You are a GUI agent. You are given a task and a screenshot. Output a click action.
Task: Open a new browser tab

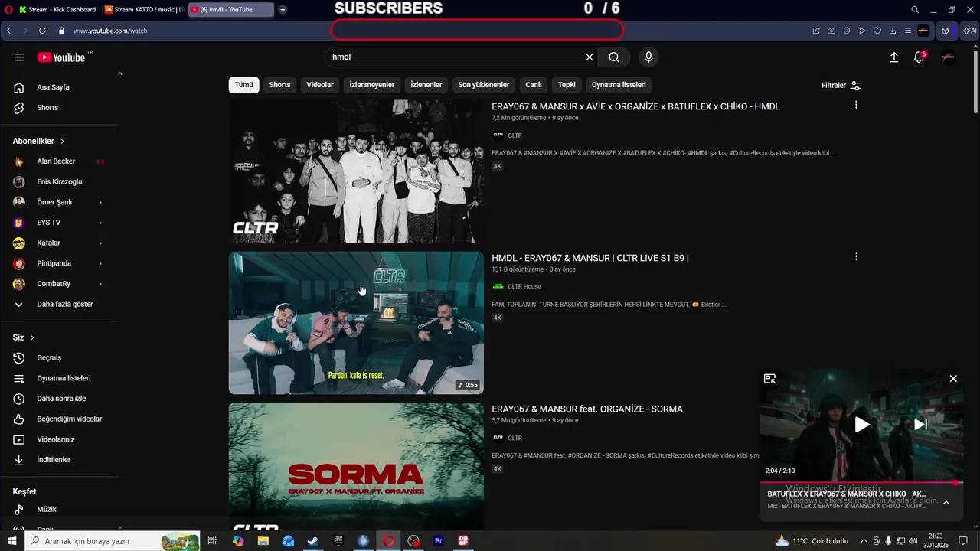[x=283, y=10]
